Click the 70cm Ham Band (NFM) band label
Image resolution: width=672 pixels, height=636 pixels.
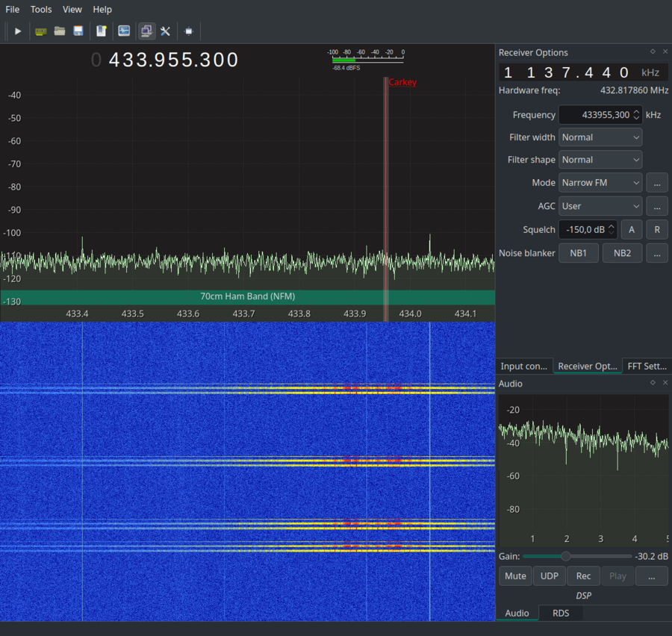point(248,296)
